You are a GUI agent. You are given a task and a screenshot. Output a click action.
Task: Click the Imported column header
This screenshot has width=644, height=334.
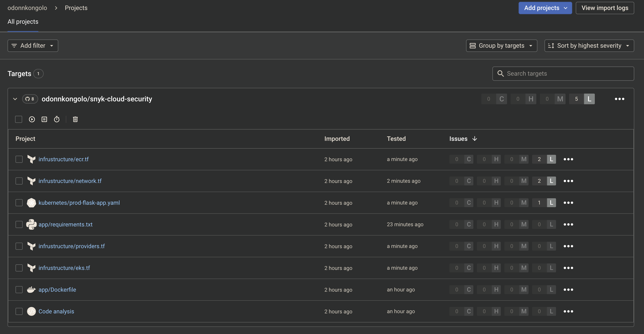(337, 139)
